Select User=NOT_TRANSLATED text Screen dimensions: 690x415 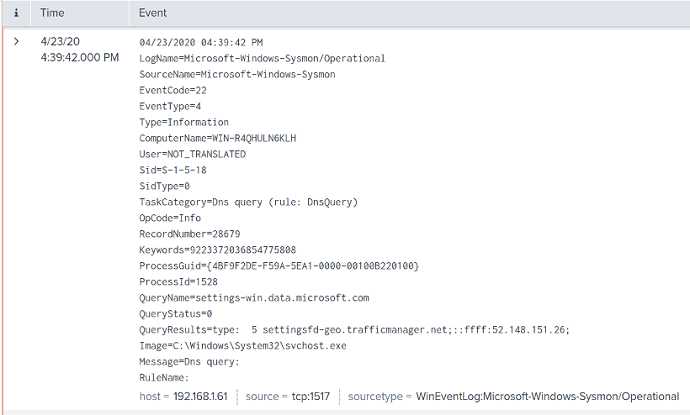(x=192, y=154)
